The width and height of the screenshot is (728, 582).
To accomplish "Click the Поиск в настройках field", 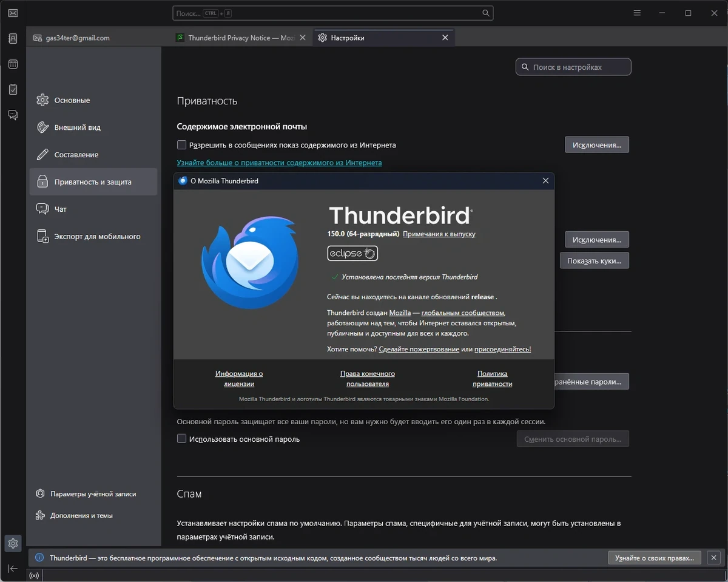I will tap(573, 67).
